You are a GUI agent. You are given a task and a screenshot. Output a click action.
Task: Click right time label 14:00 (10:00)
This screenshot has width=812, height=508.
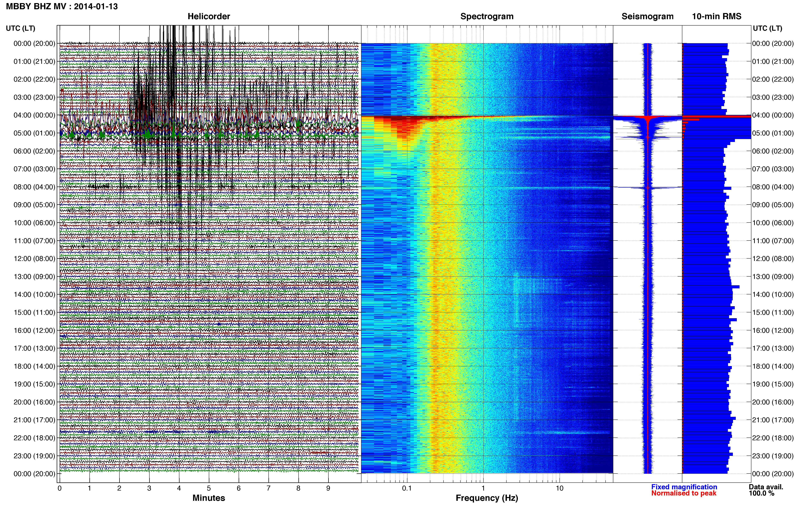[x=773, y=295]
